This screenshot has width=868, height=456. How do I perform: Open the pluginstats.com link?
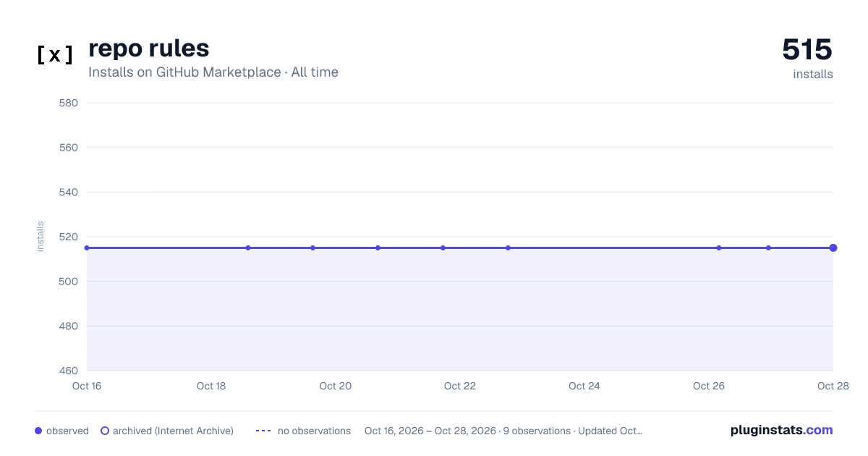782,430
